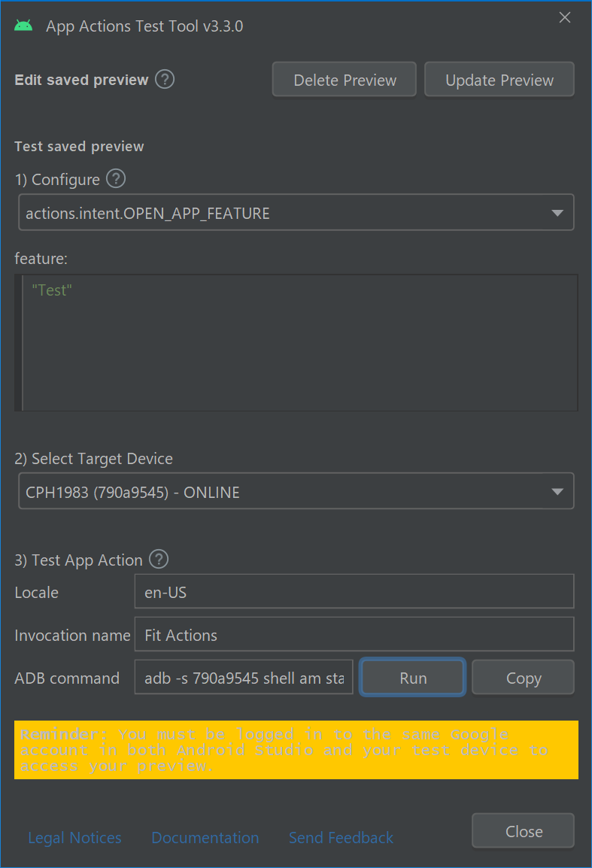Open help icon beside 1) Configure
This screenshot has height=868, width=592.
(x=116, y=179)
